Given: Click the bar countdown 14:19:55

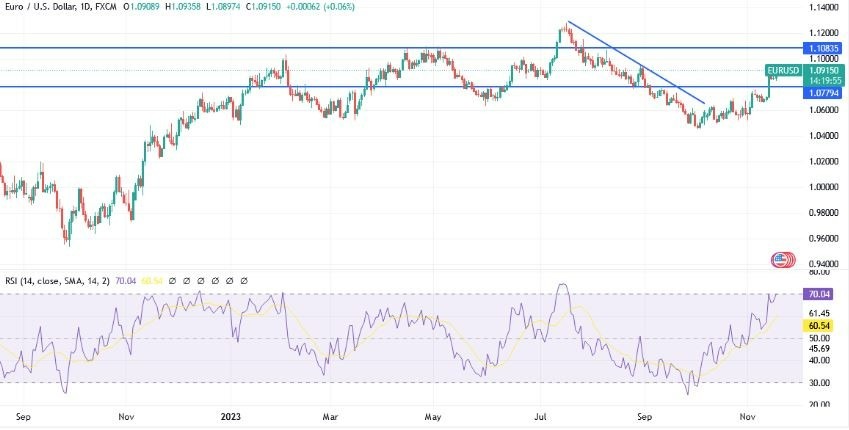Looking at the screenshot, I should pos(825,80).
